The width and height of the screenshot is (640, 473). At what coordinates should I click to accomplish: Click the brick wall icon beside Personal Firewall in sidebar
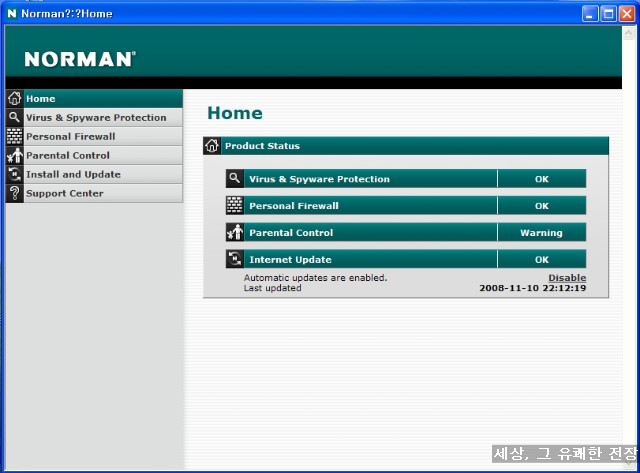coord(15,136)
